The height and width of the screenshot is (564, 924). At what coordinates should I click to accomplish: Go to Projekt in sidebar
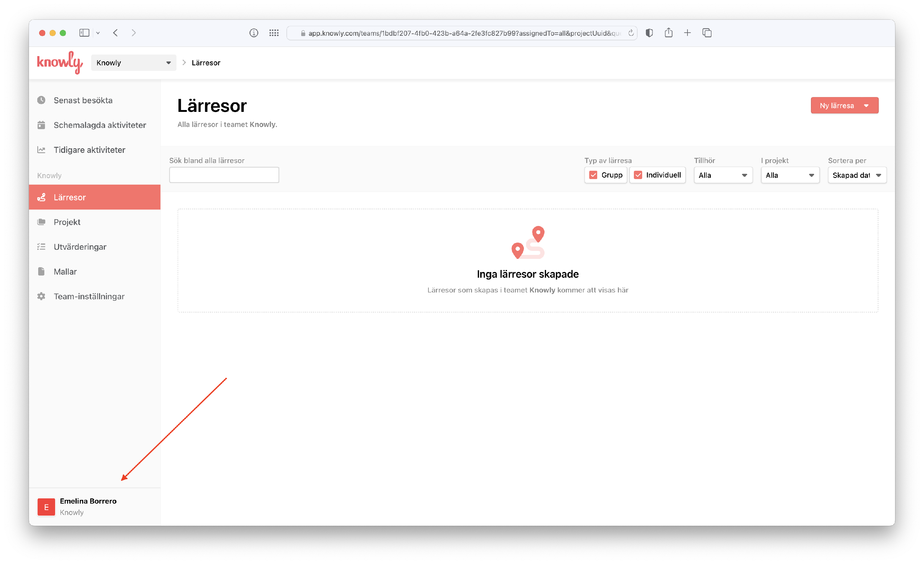pyautogui.click(x=67, y=222)
